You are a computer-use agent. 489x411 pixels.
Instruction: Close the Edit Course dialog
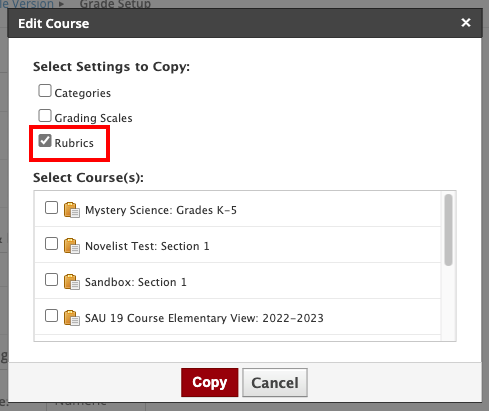coord(466,23)
